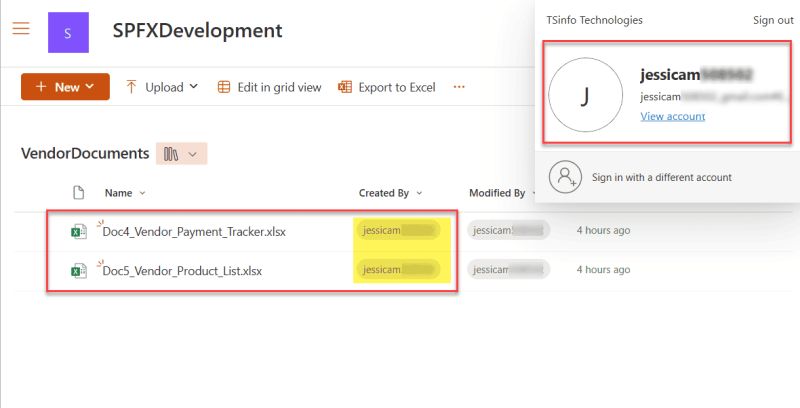Click '4 hours ago' in Doc5 row

604,270
